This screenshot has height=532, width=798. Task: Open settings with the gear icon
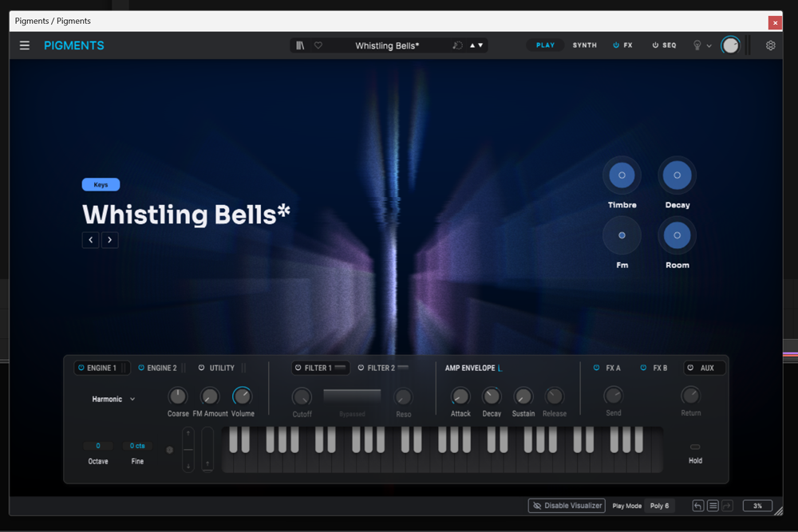[x=770, y=45]
